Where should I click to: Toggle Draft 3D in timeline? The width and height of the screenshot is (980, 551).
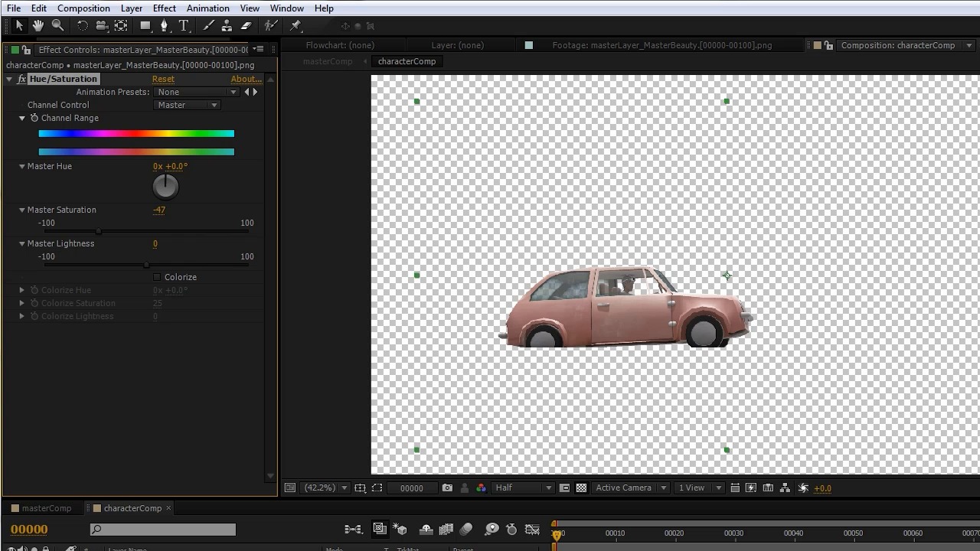pos(400,529)
